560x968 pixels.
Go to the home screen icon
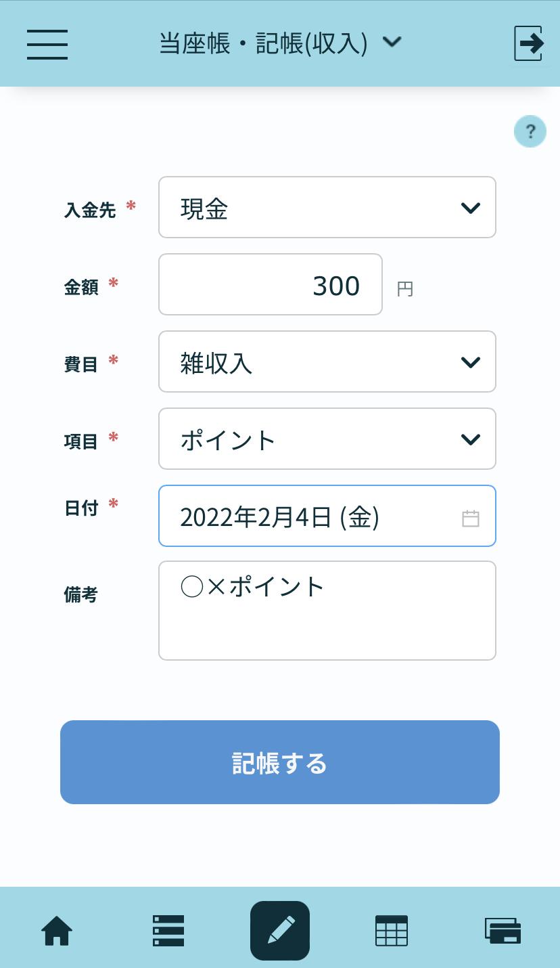point(57,931)
